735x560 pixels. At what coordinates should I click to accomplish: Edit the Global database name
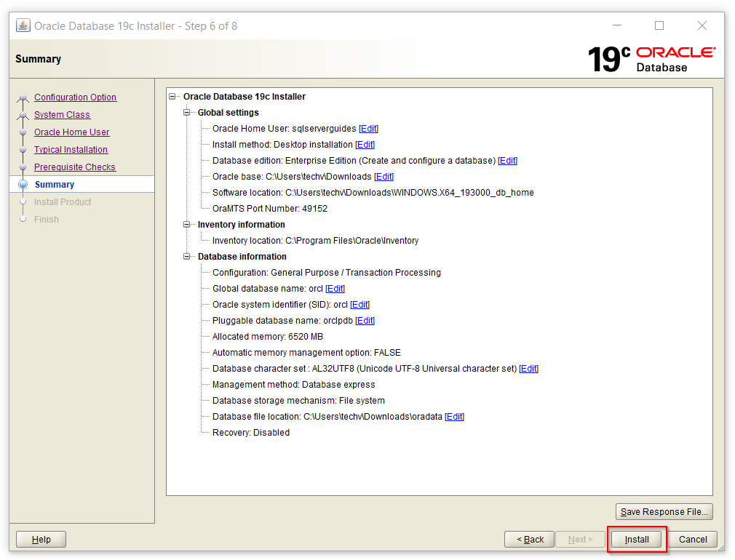pos(335,289)
